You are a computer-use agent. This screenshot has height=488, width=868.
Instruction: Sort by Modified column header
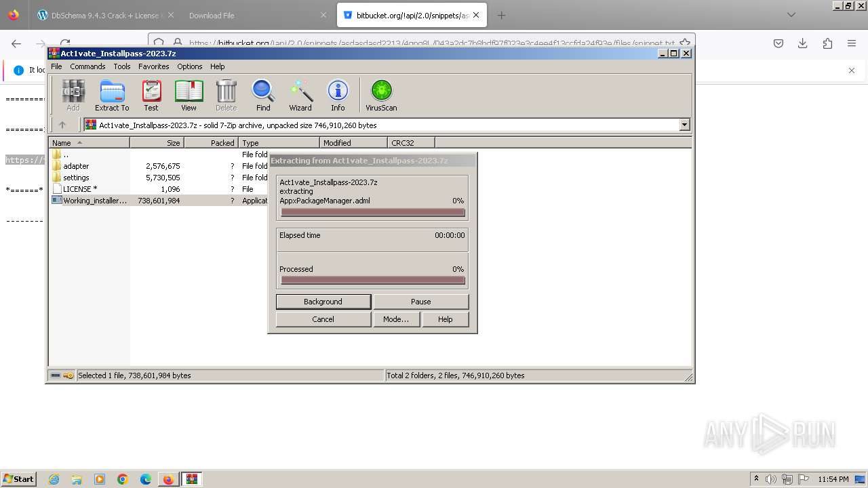[353, 143]
